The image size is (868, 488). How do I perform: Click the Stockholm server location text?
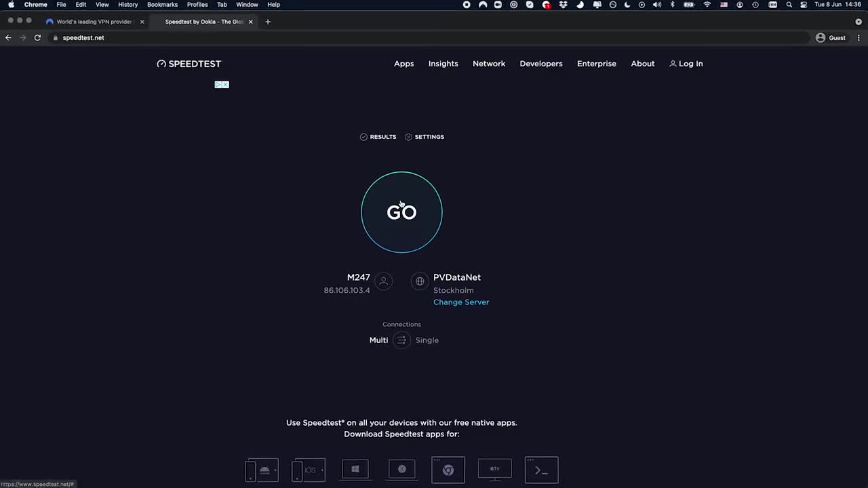(x=454, y=290)
